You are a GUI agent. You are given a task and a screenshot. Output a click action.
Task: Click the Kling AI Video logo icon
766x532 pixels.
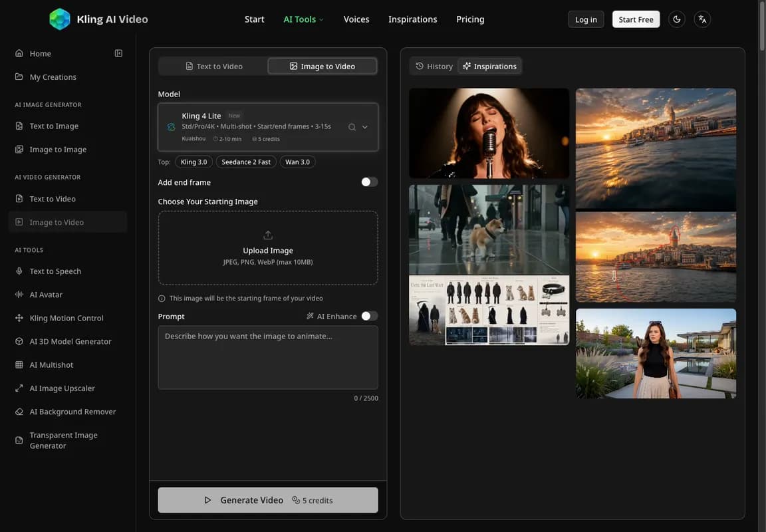[x=60, y=19]
